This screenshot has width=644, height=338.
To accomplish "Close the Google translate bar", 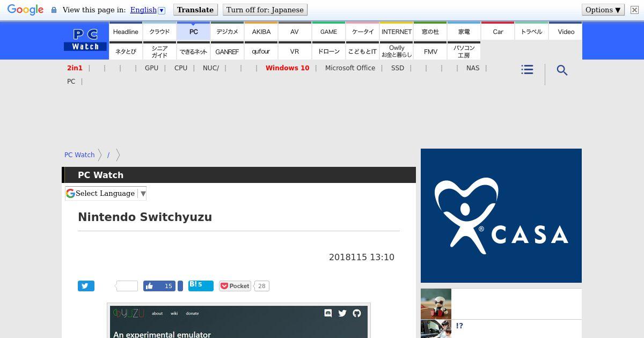I will (634, 10).
